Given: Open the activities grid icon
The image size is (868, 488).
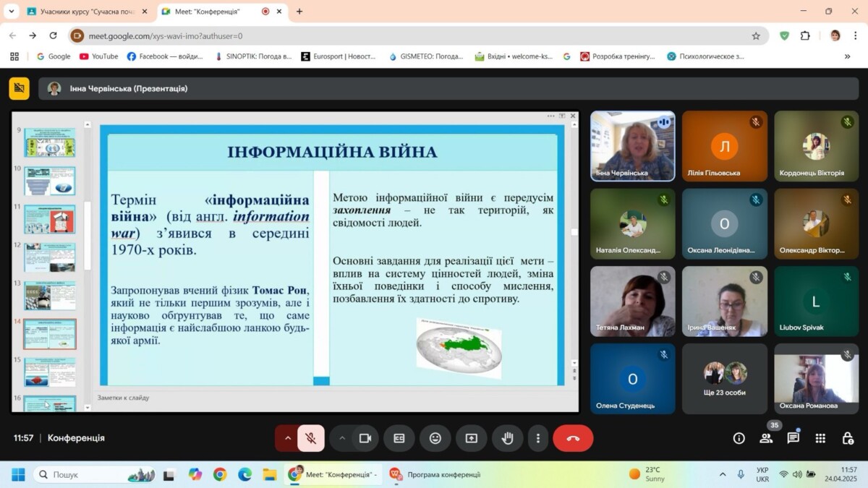Looking at the screenshot, I should click(820, 438).
